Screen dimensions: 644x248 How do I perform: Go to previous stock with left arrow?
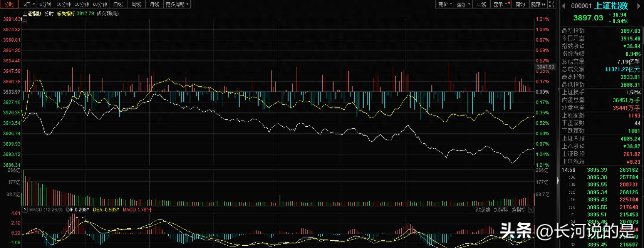(x=564, y=6)
